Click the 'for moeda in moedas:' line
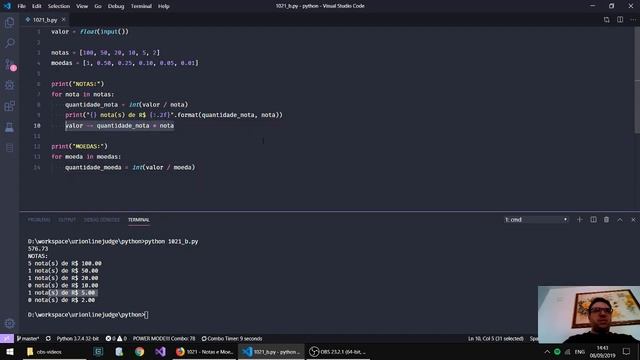640x360 pixels. point(86,157)
